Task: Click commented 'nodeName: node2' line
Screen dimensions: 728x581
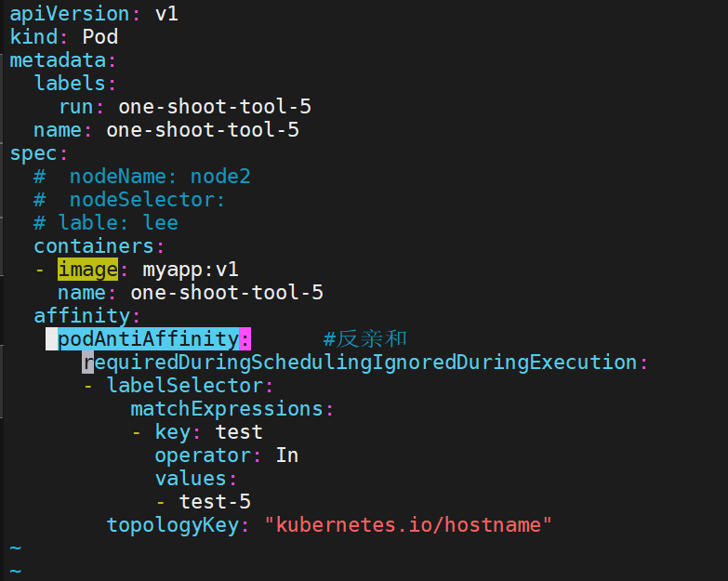Action: 142,177
